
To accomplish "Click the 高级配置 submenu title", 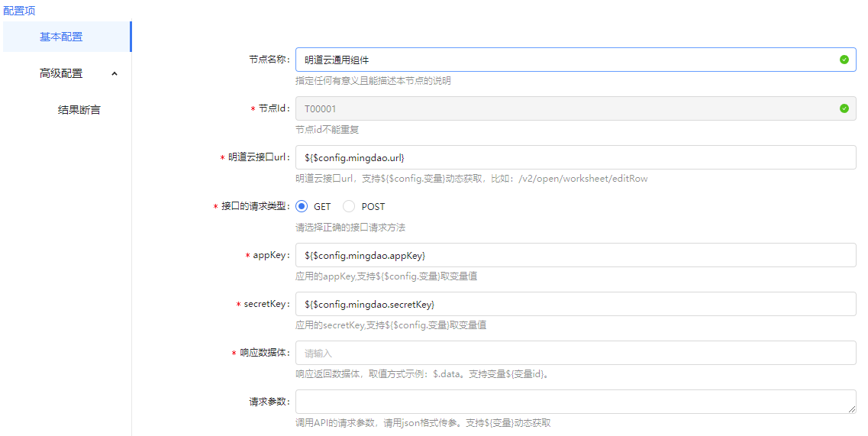I will tap(61, 73).
